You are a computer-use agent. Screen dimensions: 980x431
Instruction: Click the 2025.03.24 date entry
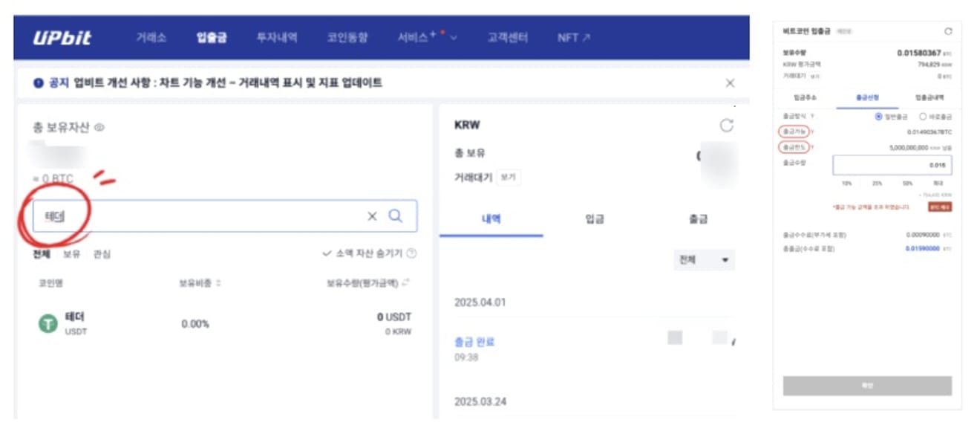pos(479,402)
